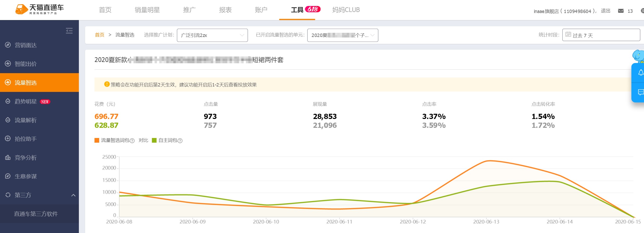Image resolution: width=644 pixels, height=233 pixels.
Task: Click the 展现量 metric label
Action: 320,104
